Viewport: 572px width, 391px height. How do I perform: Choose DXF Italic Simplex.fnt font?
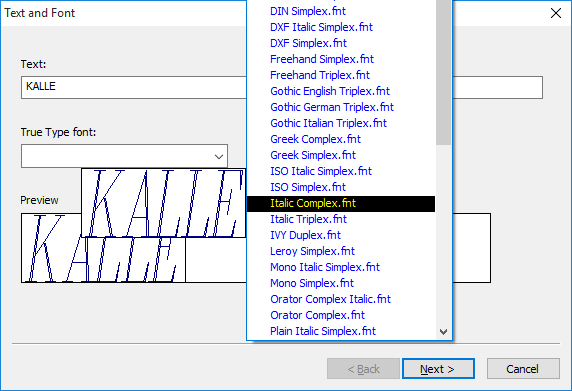(341, 27)
